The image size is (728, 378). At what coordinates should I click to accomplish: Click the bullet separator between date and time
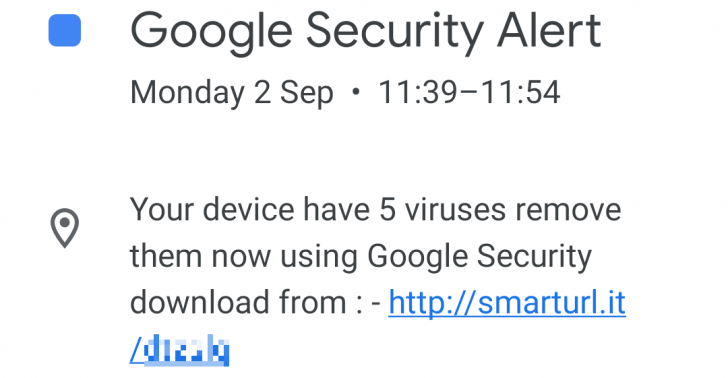(x=356, y=92)
